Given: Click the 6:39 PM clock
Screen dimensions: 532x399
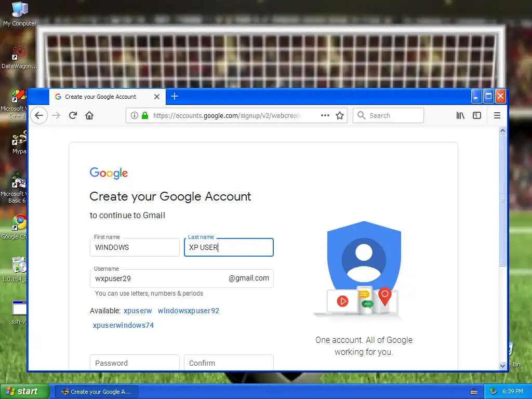Looking at the screenshot, I should click(513, 392).
